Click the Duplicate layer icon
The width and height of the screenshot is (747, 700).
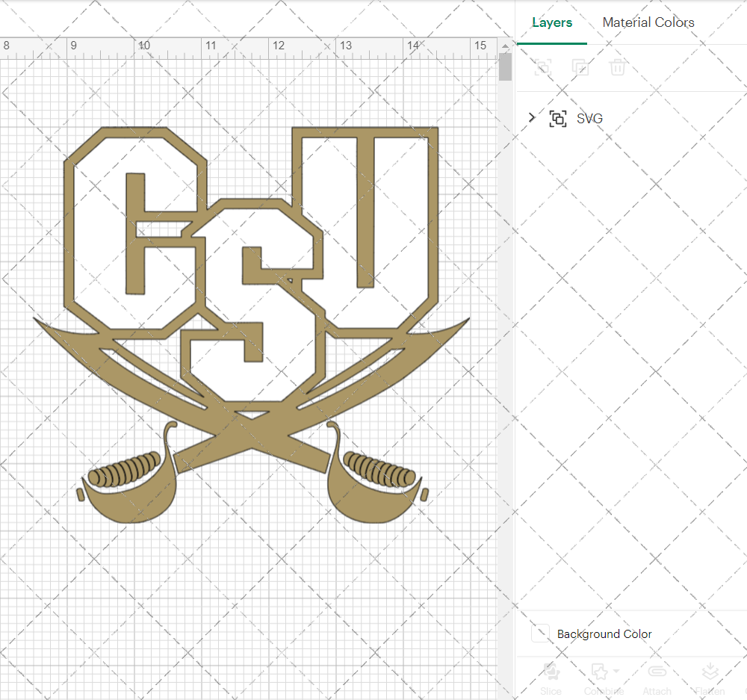pyautogui.click(x=580, y=67)
